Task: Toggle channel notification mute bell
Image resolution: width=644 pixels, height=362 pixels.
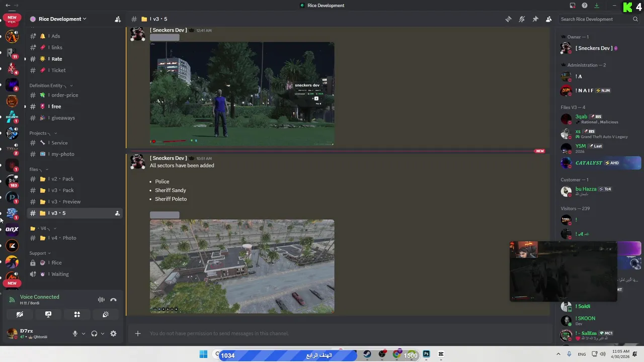Action: point(522,19)
